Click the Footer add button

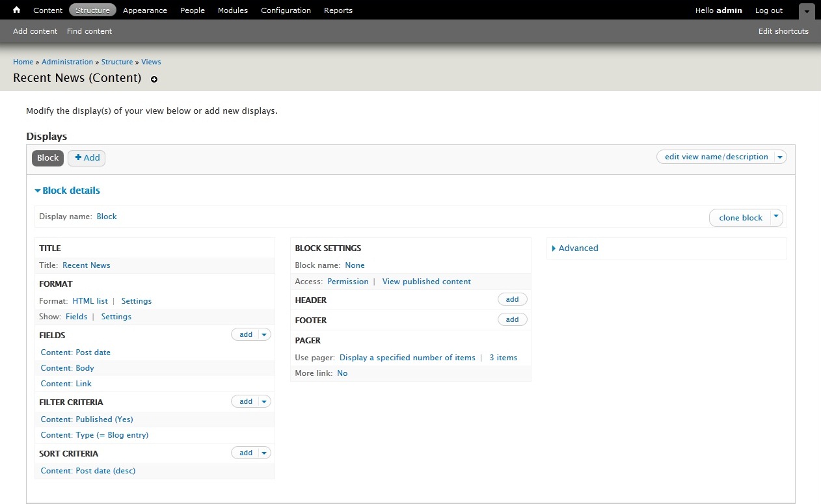coord(513,319)
